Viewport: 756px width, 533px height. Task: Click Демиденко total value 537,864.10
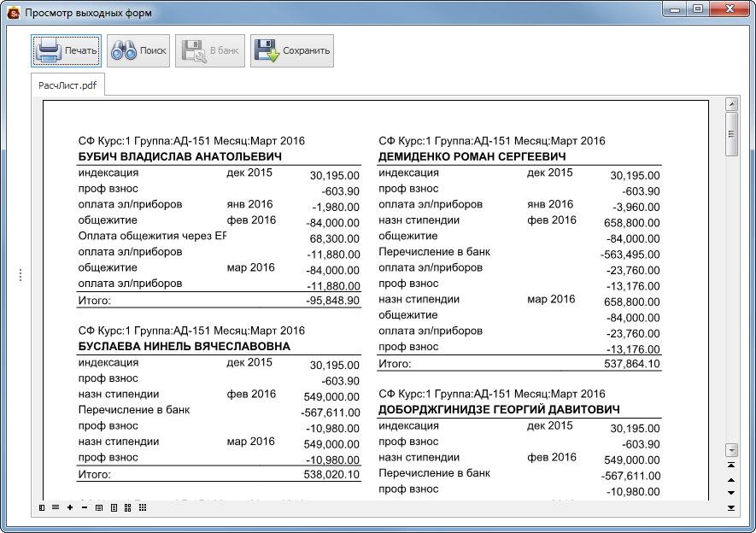(632, 364)
